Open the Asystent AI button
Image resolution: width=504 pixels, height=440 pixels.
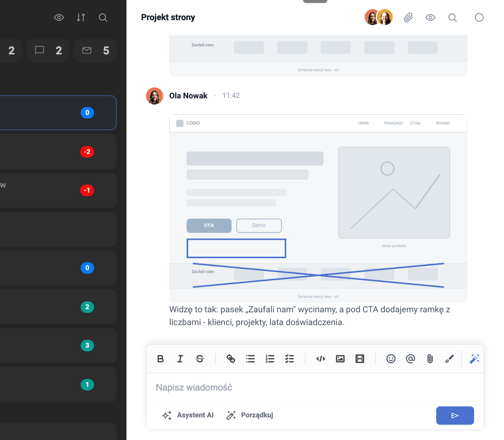tap(188, 415)
